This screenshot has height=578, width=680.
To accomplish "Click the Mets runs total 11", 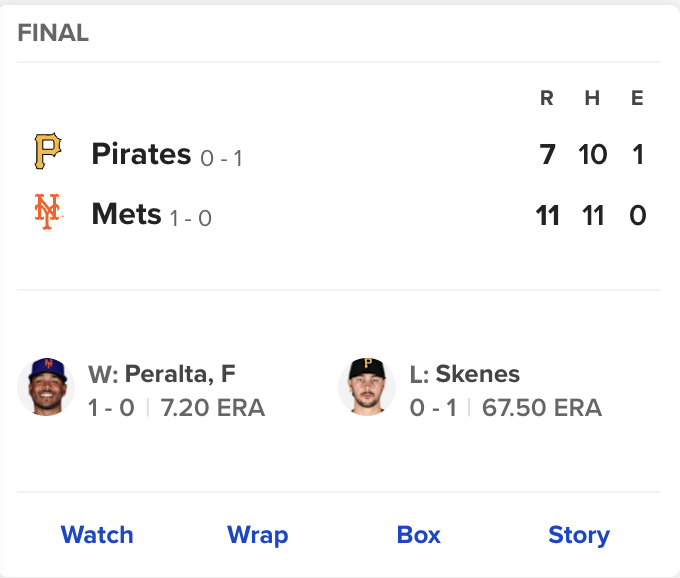I will 547,215.
